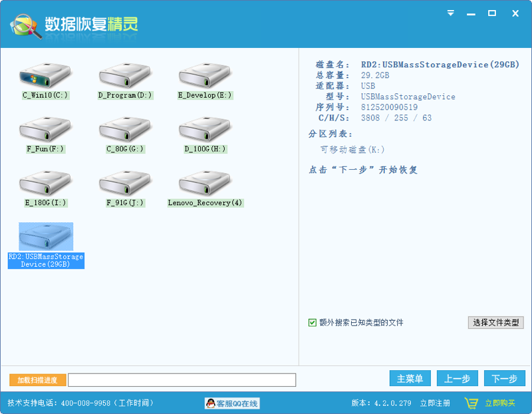The image size is (532, 414).
Task: Select the C_Win10 (C:) drive icon
Action: 45,75
